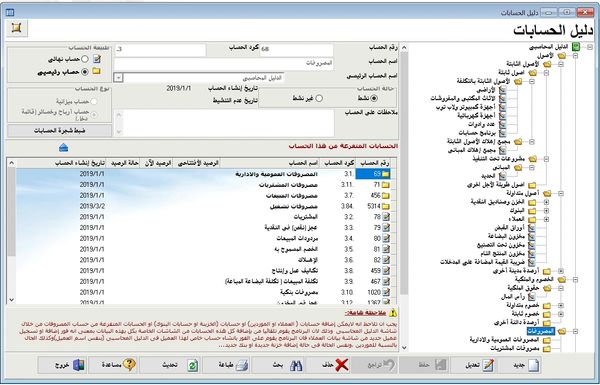Click the حفظ (Save) floppy disk button
The height and width of the screenshot is (385, 600).
coord(424,365)
